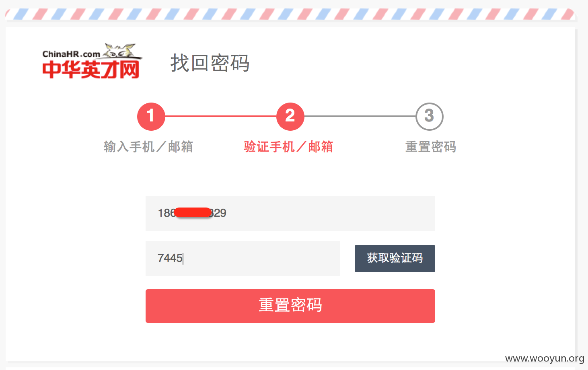This screenshot has height=370, width=588.
Task: Focus the phone number input field
Action: (x=290, y=214)
